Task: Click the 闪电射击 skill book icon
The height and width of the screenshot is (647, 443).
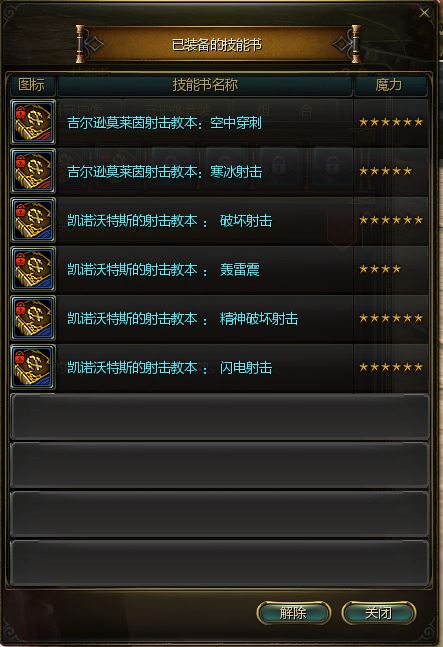Action: 33,367
